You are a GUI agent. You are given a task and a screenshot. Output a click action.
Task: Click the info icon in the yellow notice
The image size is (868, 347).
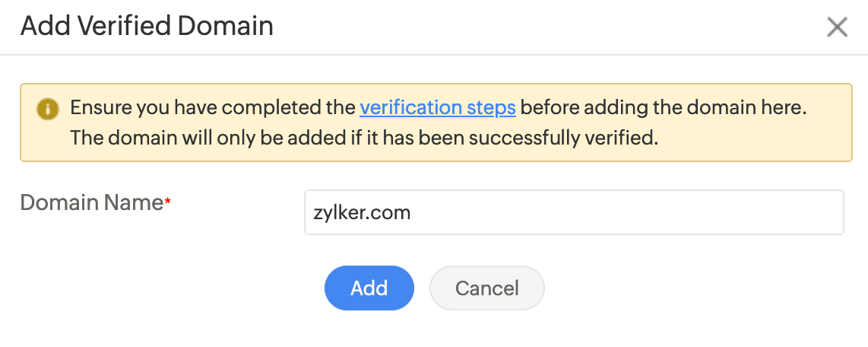pos(47,109)
